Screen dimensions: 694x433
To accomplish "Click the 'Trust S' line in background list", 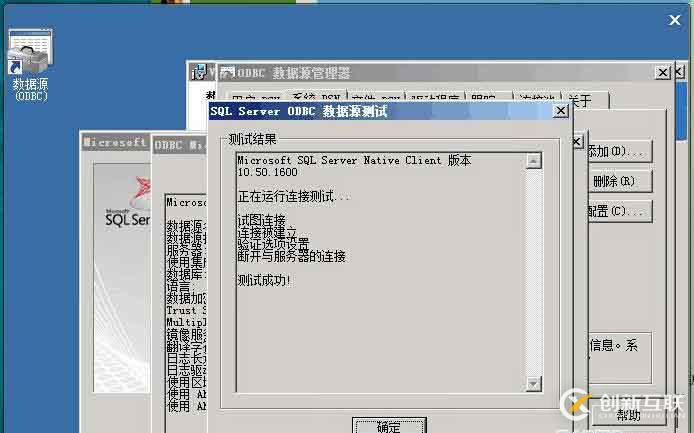I will pyautogui.click(x=186, y=310).
